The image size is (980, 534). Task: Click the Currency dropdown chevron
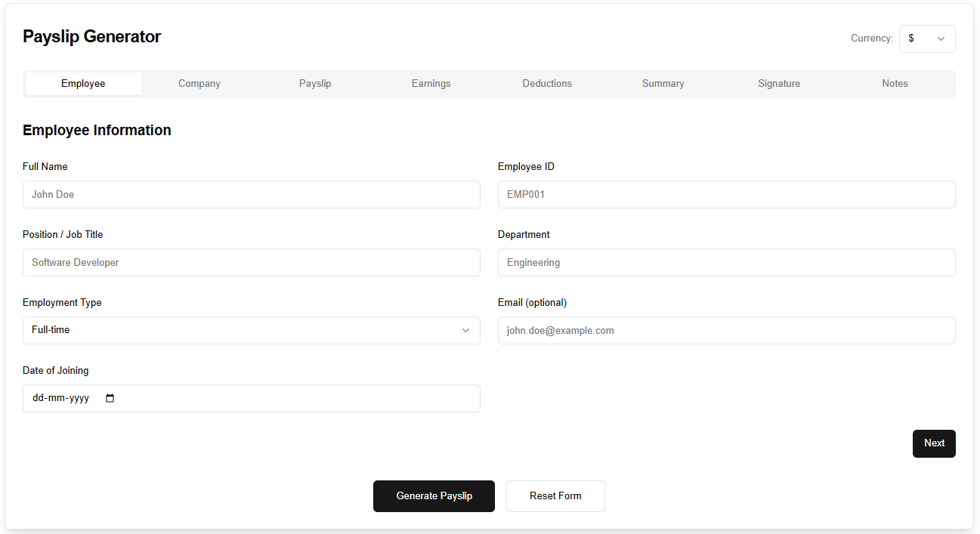tap(941, 39)
